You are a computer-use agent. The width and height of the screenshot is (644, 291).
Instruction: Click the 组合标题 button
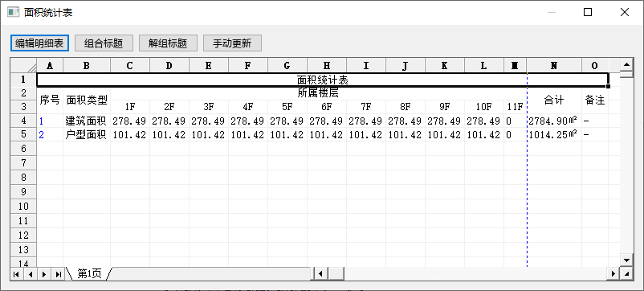coord(104,43)
